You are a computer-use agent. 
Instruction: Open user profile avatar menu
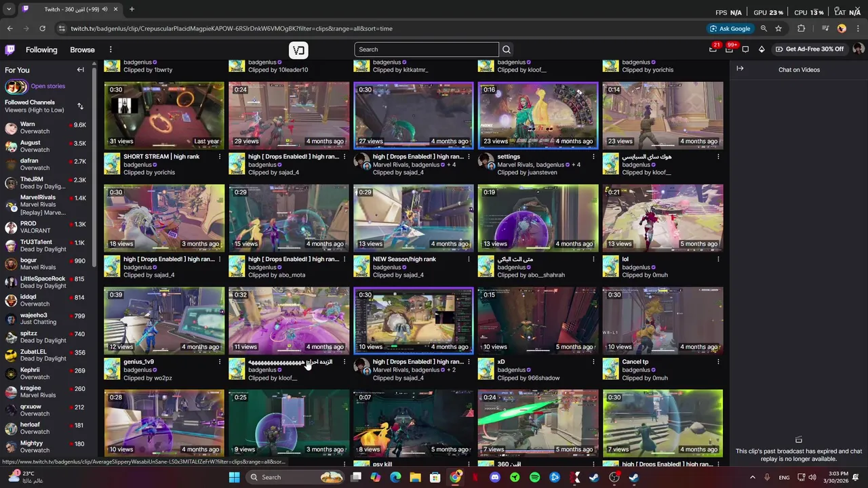pyautogui.click(x=858, y=49)
